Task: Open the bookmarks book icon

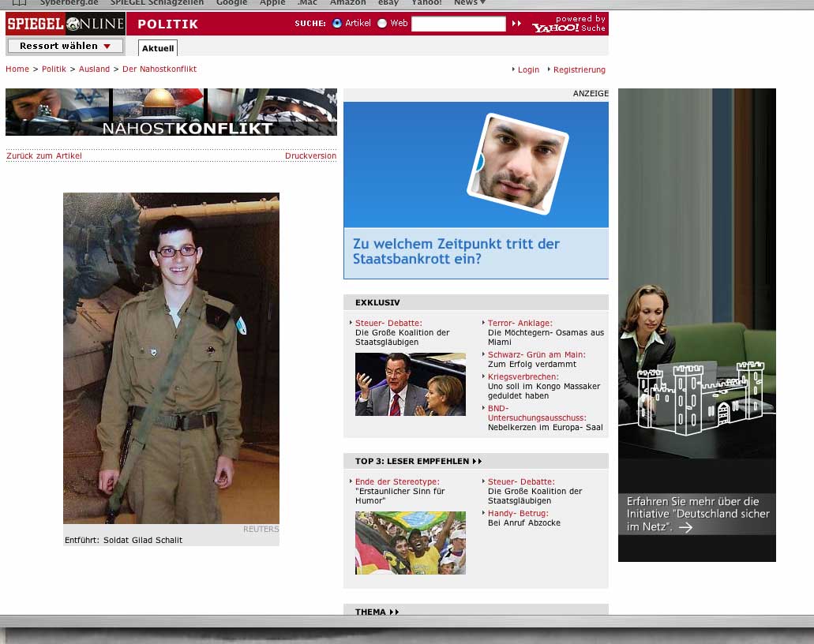Action: (20, 2)
